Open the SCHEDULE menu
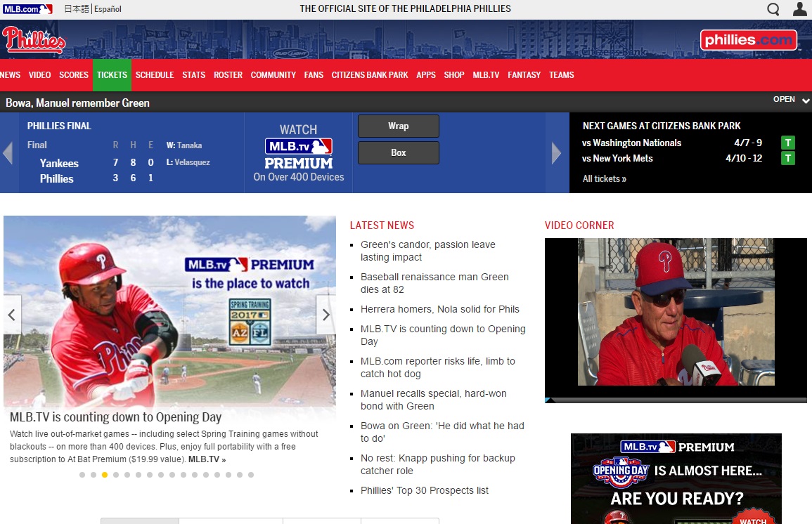Screen dimensions: 812x524 (155, 75)
